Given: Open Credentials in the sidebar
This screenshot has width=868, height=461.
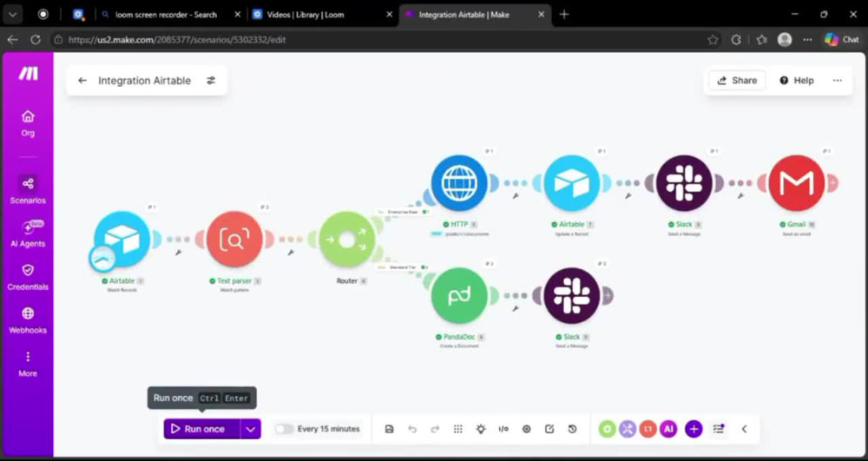Looking at the screenshot, I should pyautogui.click(x=28, y=277).
